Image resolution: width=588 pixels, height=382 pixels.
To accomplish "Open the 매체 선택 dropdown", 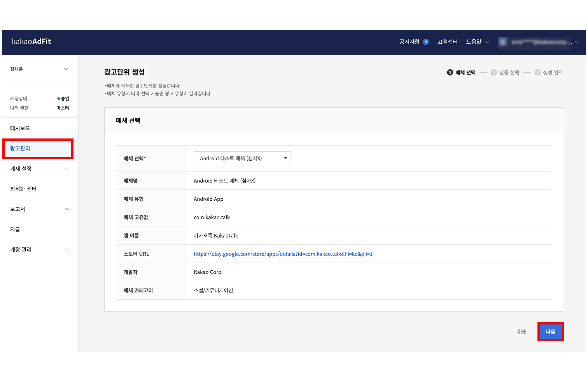I will pos(242,158).
